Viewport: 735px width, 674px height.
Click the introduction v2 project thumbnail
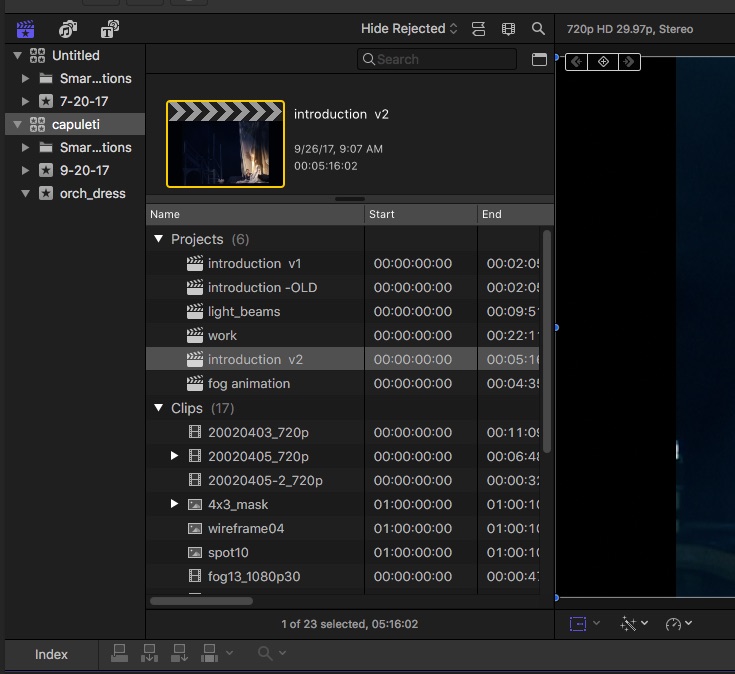[x=225, y=144]
